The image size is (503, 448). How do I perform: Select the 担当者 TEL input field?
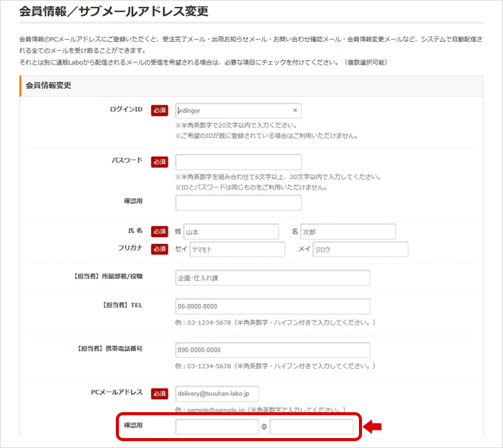[x=272, y=306]
